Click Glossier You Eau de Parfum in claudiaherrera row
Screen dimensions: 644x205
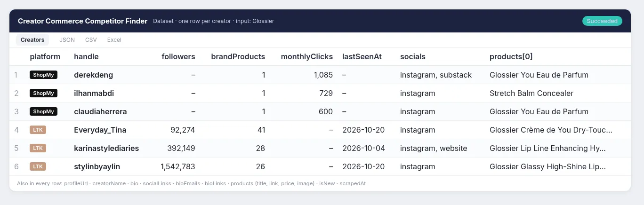click(x=539, y=111)
